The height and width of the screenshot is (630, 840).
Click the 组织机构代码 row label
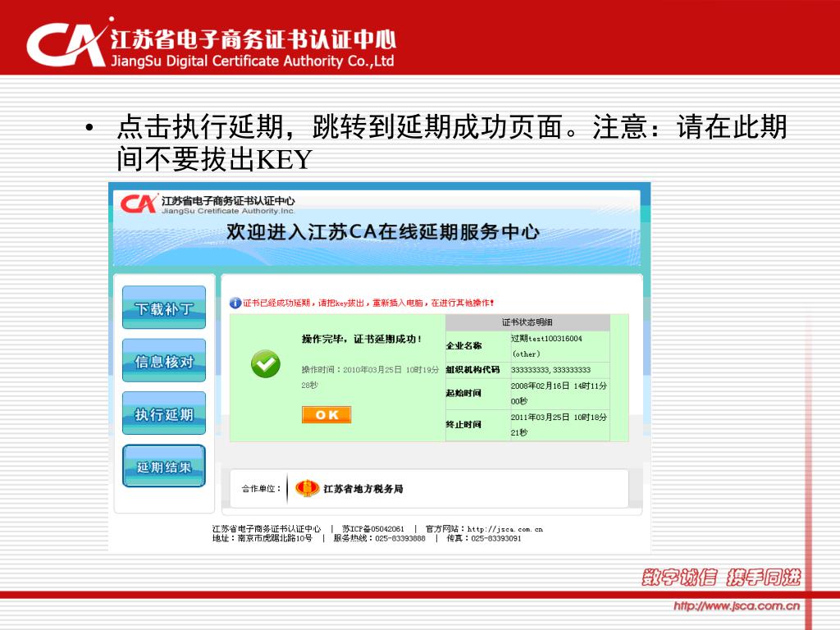472,370
